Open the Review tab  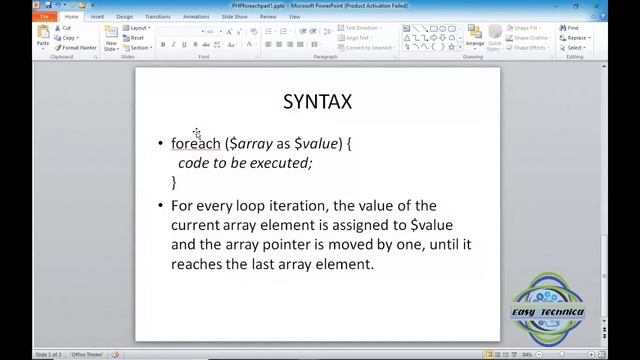point(268,17)
